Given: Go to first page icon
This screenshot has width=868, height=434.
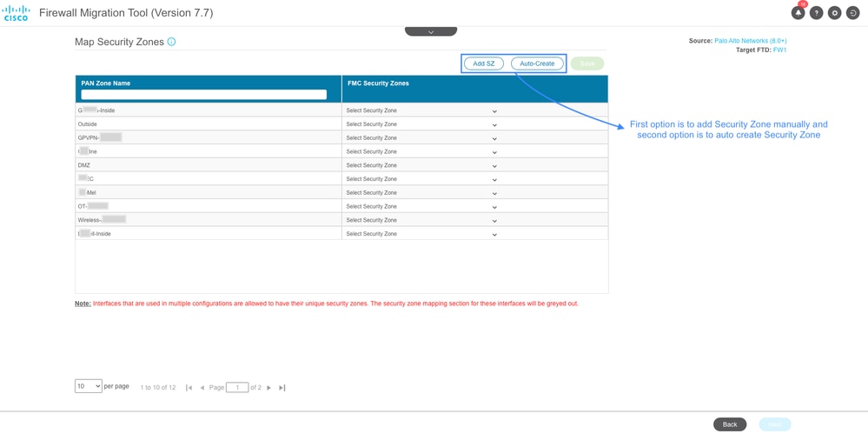Looking at the screenshot, I should click(189, 387).
